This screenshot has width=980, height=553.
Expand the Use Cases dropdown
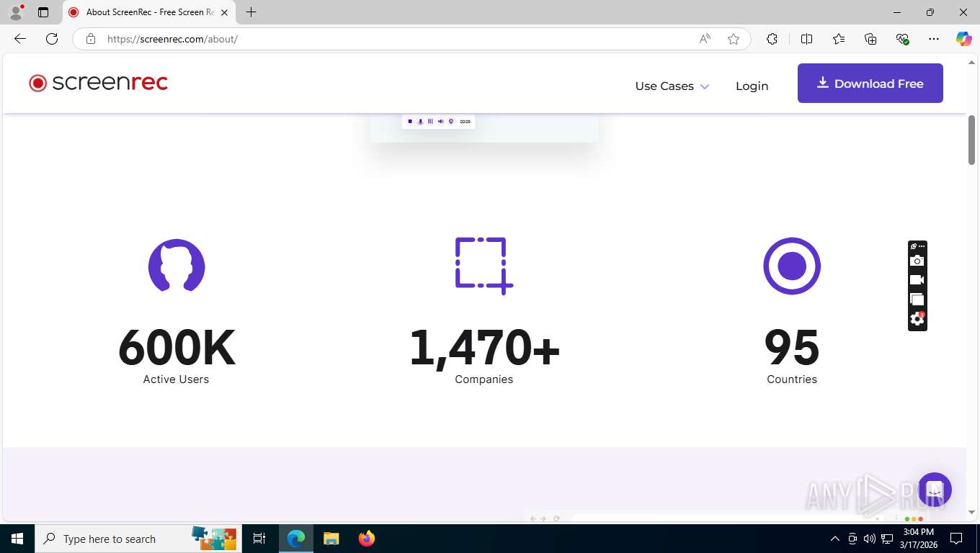[672, 86]
